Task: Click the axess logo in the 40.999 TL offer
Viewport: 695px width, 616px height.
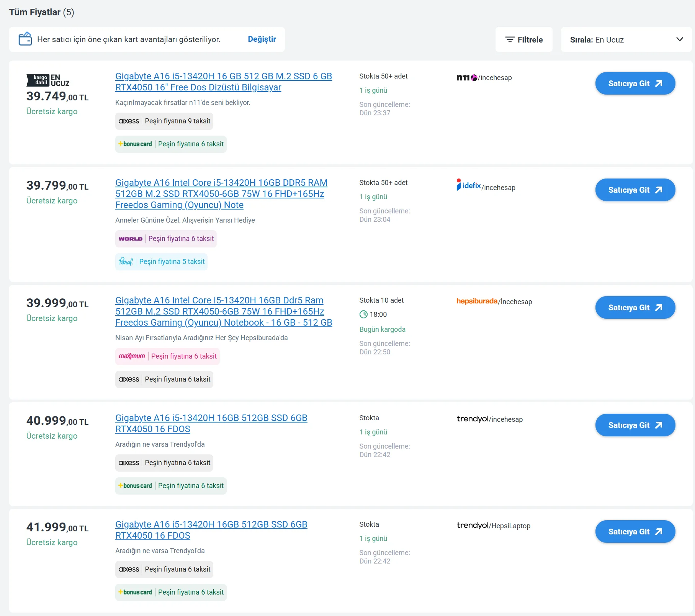Action: (129, 463)
